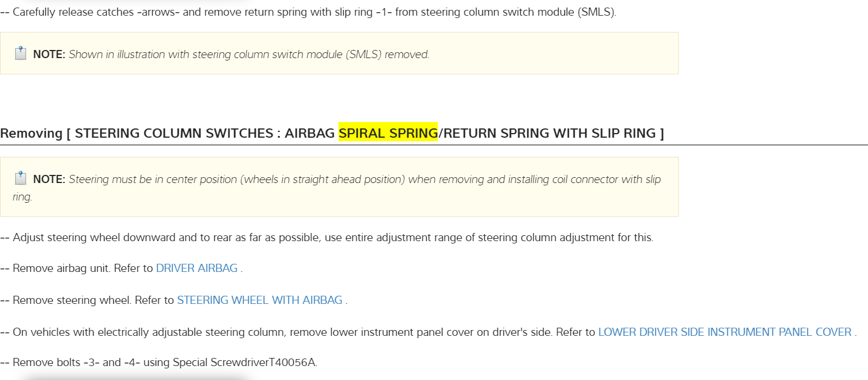Open LOWER DRIVER SIDE INSTRUMENT PANEL COVER link
868x380 pixels.
(725, 332)
